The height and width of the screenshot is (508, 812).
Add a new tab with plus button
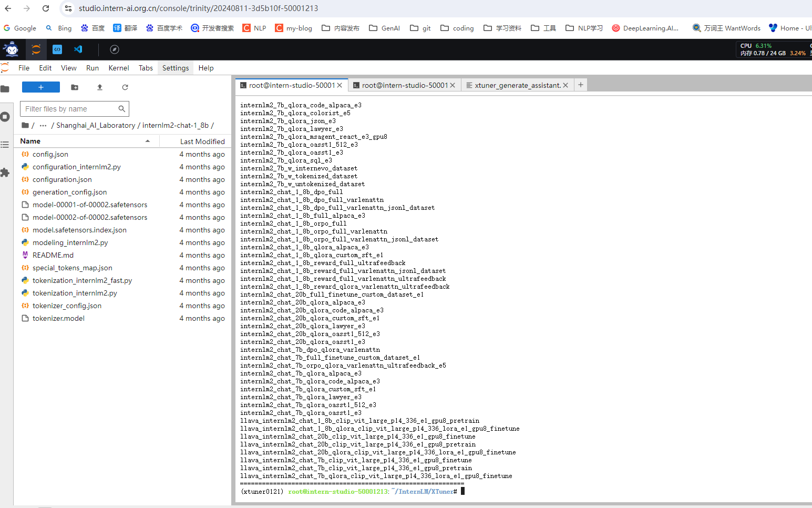tap(581, 85)
